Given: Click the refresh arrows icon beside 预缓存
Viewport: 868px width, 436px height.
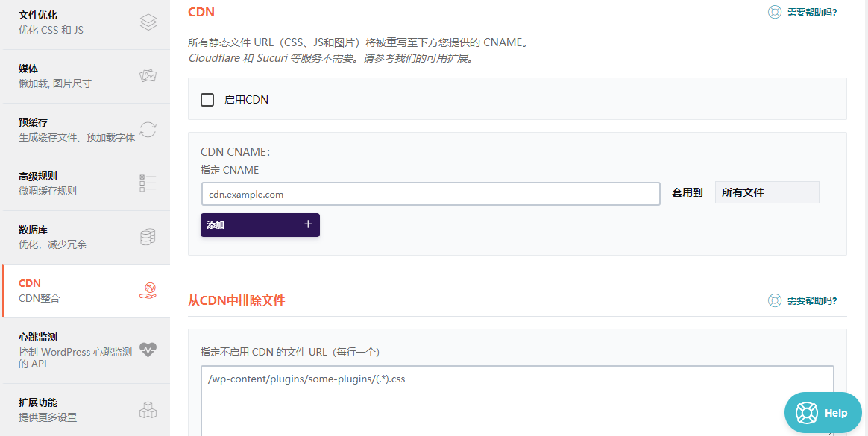Looking at the screenshot, I should tap(148, 130).
